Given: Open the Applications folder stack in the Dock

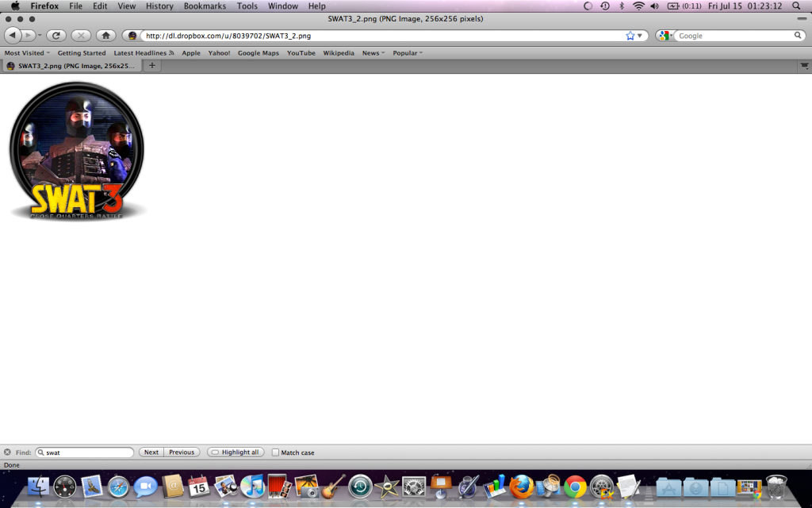Looking at the screenshot, I should tap(668, 487).
